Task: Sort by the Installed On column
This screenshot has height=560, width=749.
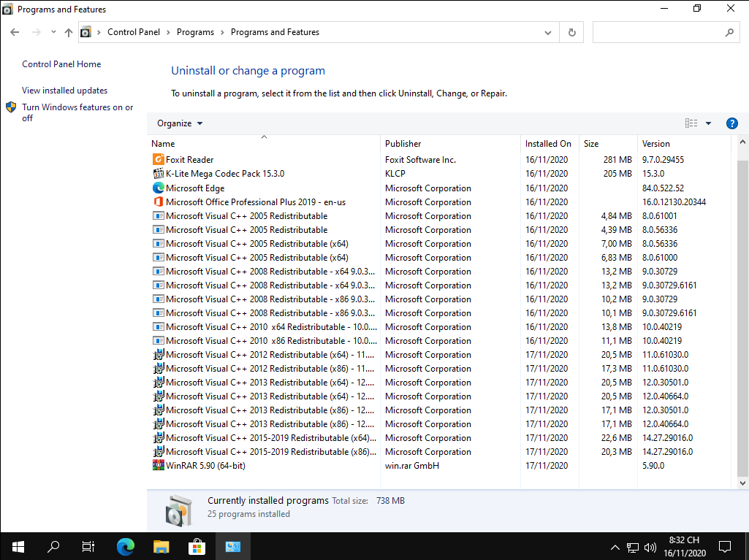Action: pyautogui.click(x=550, y=143)
